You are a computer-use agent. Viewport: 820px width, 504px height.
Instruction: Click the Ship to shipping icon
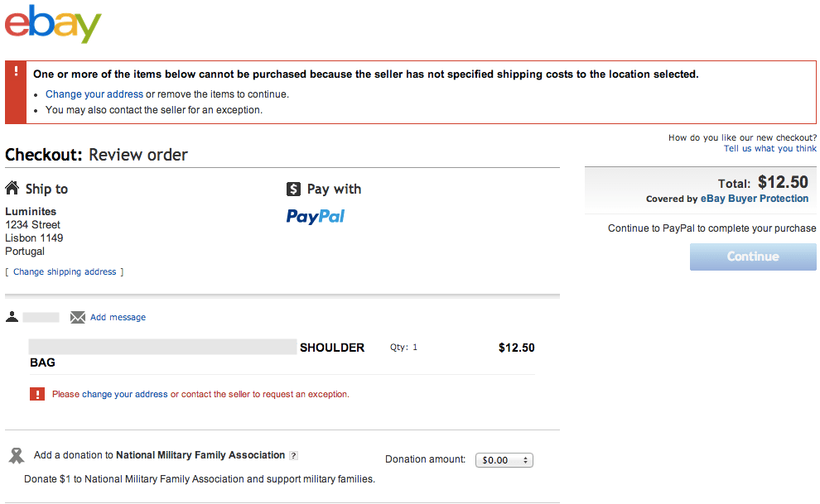pos(12,188)
